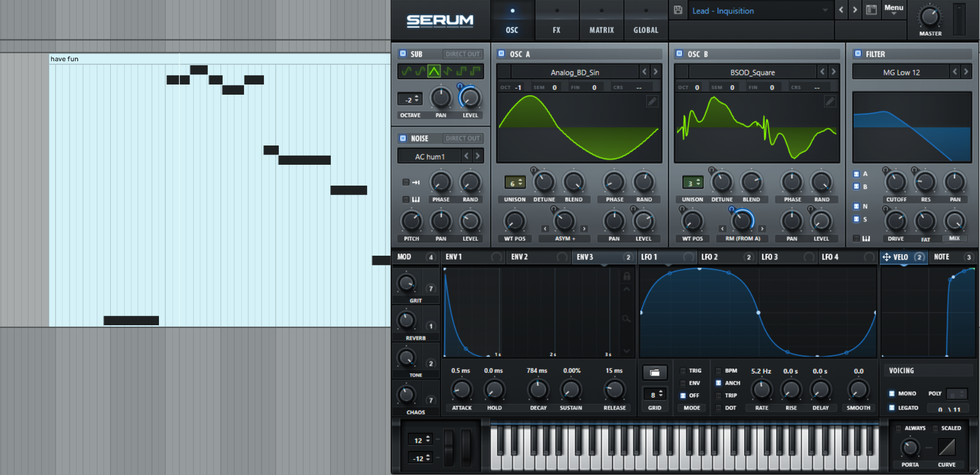
Task: Select the 'have fun' MIDI clip header
Action: 220,59
